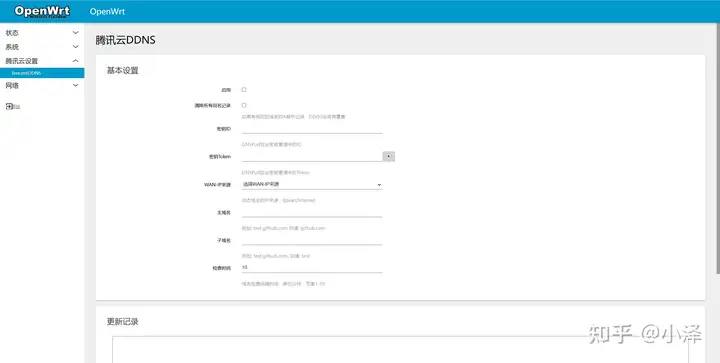
Task: Reveal the 密钥Token value with the gray button
Action: (x=388, y=156)
